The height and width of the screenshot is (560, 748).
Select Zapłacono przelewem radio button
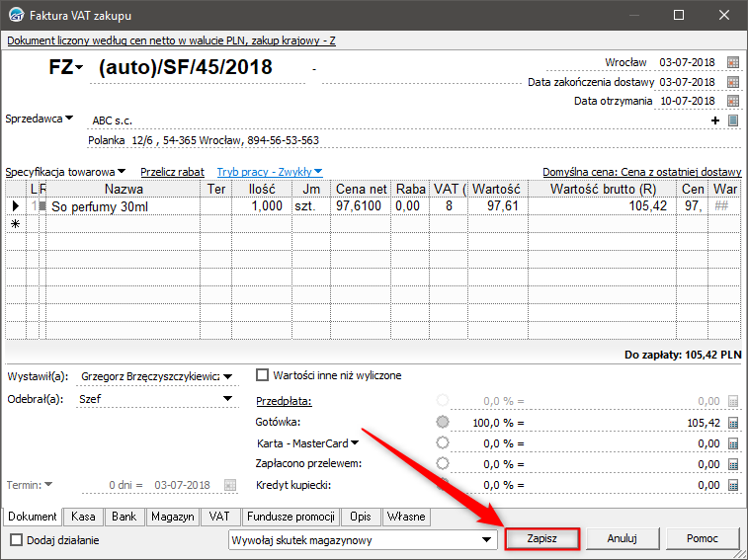(443, 463)
